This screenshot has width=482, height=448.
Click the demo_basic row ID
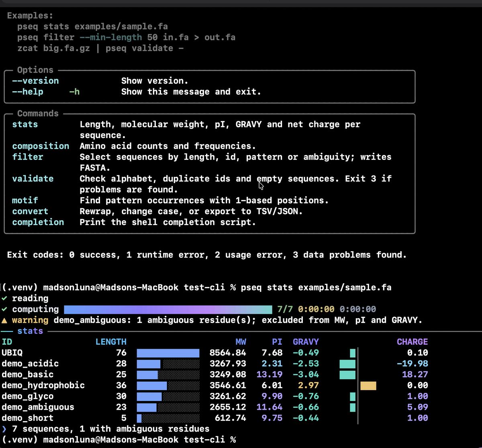coord(28,374)
